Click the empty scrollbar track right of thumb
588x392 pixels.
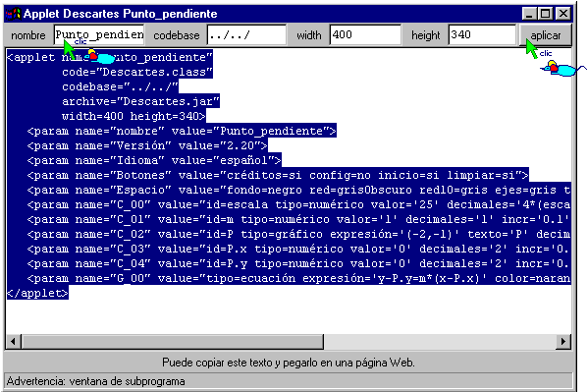pyautogui.click(x=440, y=341)
